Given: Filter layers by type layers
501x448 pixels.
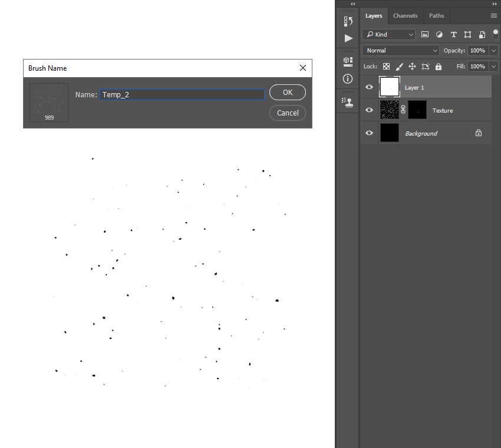Looking at the screenshot, I should [x=453, y=34].
